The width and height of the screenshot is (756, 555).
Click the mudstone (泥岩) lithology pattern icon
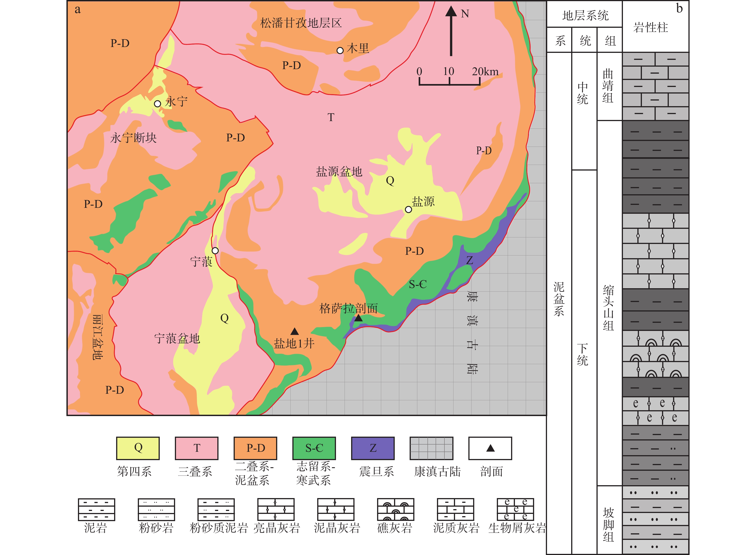pos(96,509)
